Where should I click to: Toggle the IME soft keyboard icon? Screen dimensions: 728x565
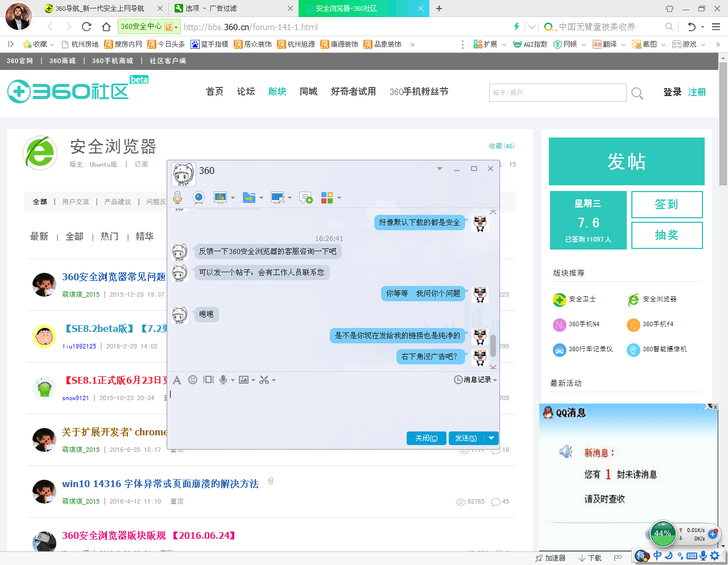tap(692, 556)
